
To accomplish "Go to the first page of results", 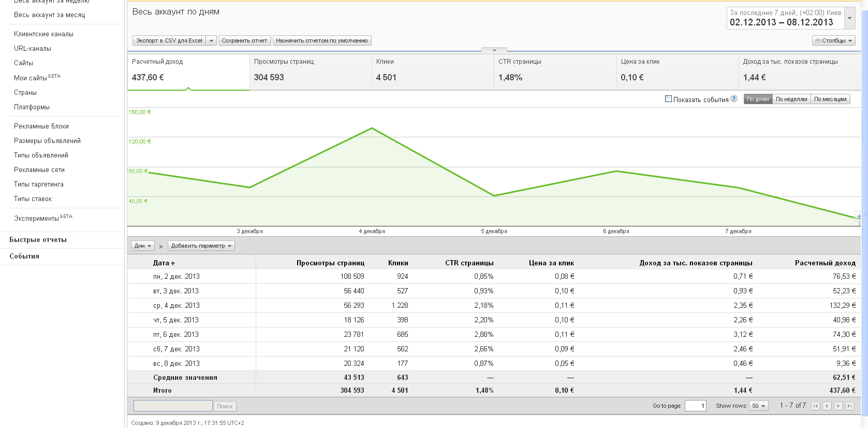I will (816, 406).
